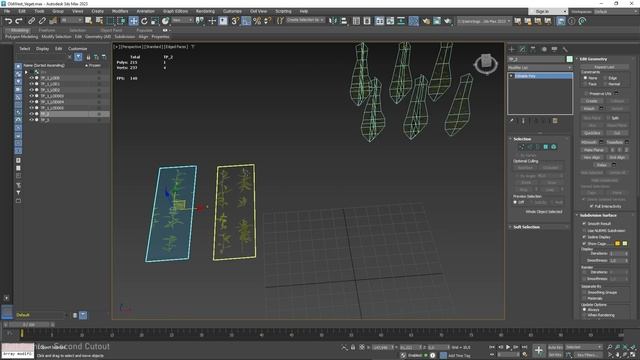Open the Display panel tab icon

click(554, 49)
